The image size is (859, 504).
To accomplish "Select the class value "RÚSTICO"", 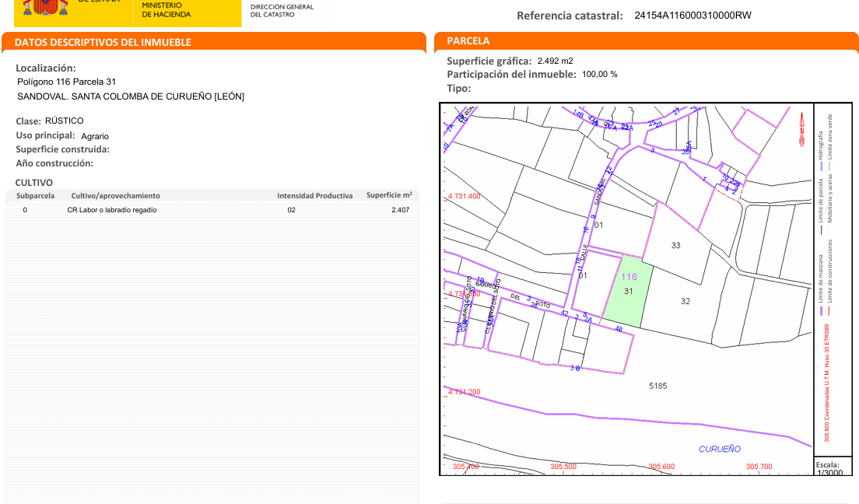I will click(x=64, y=121).
